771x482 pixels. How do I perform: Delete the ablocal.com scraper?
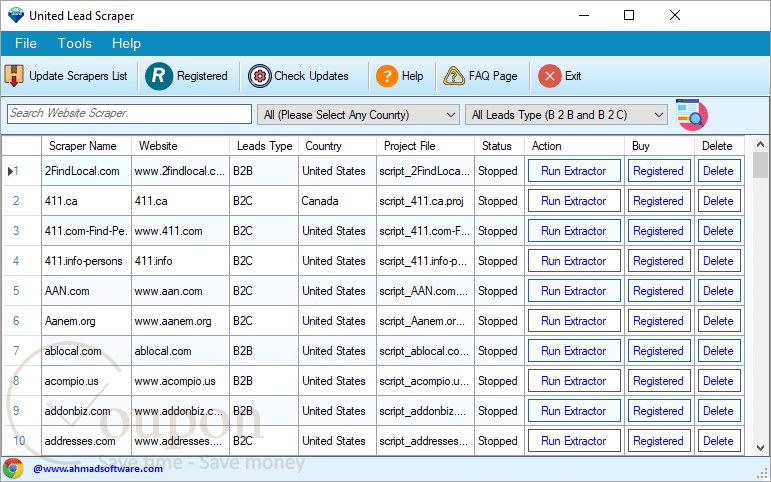(x=719, y=351)
